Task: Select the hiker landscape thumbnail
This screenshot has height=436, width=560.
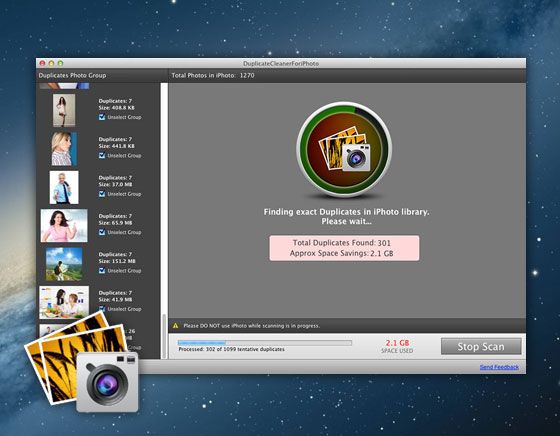Action: pyautogui.click(x=64, y=264)
